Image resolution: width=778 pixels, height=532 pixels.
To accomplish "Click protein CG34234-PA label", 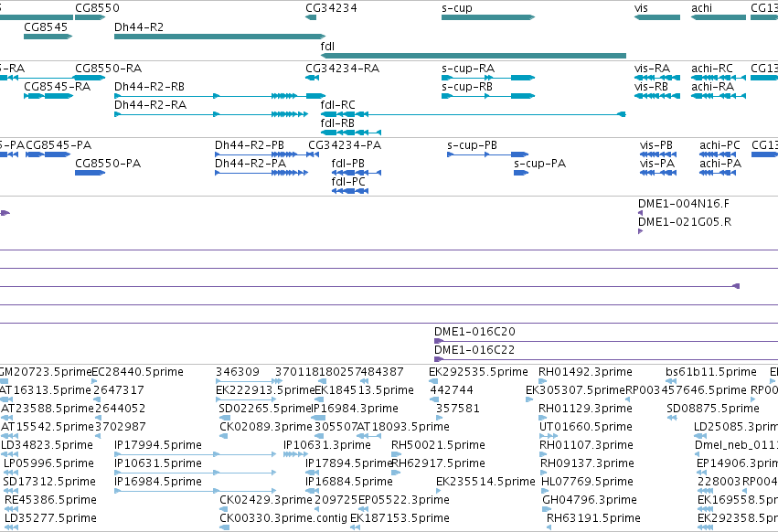I will [345, 145].
